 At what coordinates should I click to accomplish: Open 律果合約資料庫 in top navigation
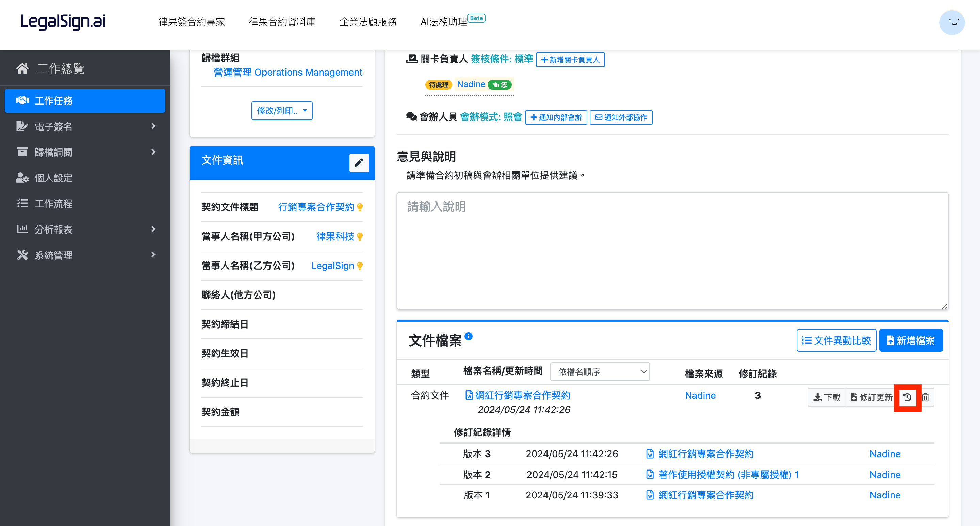coord(282,22)
